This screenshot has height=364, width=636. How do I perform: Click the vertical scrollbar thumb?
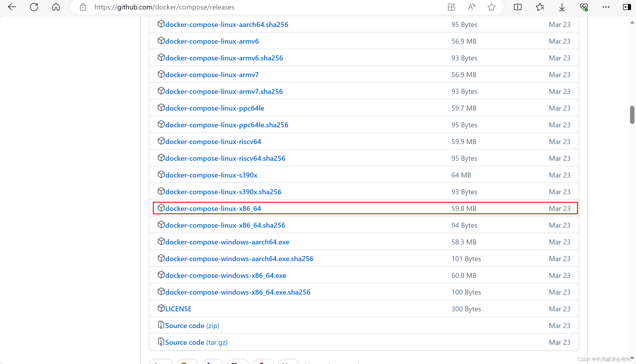(x=632, y=115)
